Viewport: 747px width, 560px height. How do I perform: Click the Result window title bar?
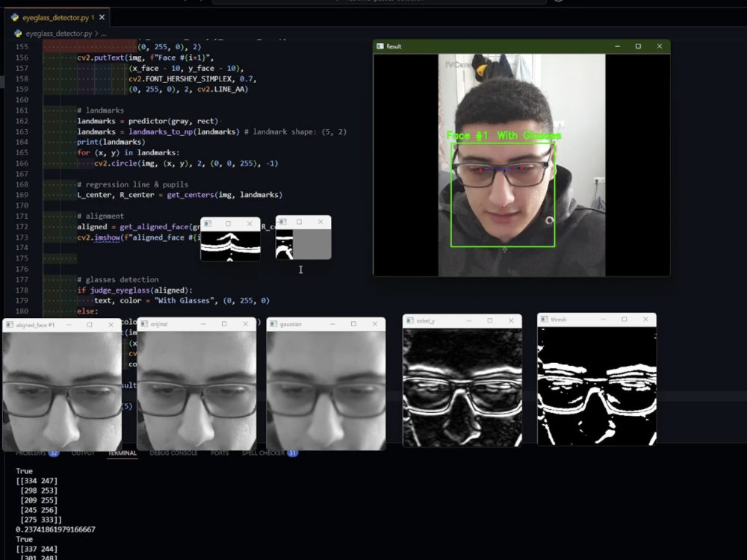click(521, 46)
